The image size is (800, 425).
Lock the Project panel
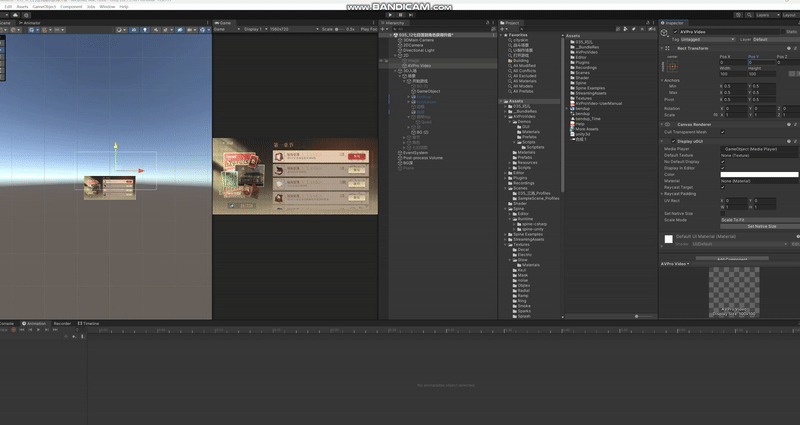[x=648, y=22]
